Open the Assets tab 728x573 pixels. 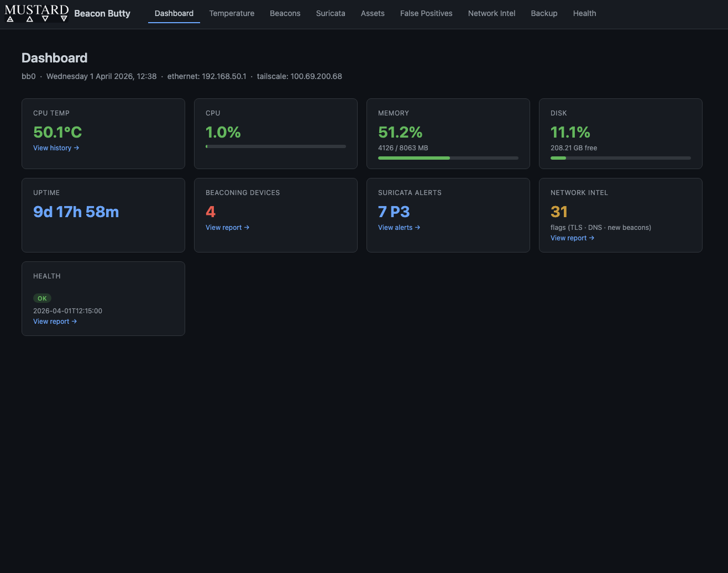point(372,13)
